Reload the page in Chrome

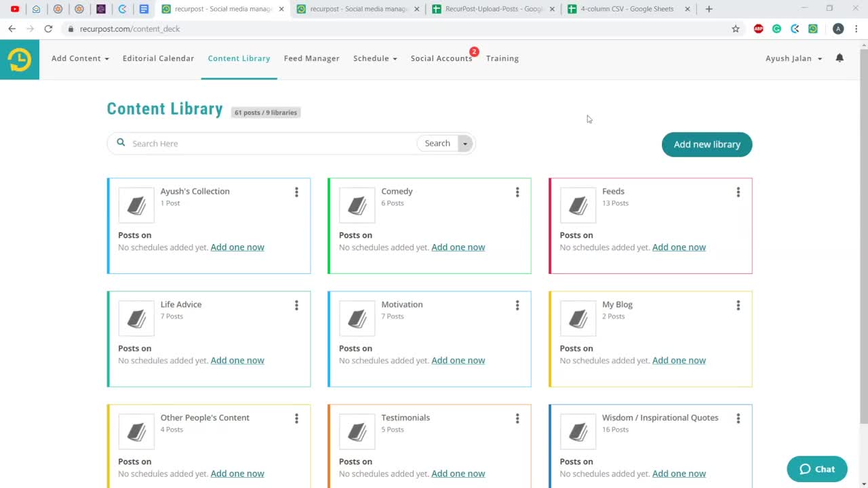click(x=48, y=28)
